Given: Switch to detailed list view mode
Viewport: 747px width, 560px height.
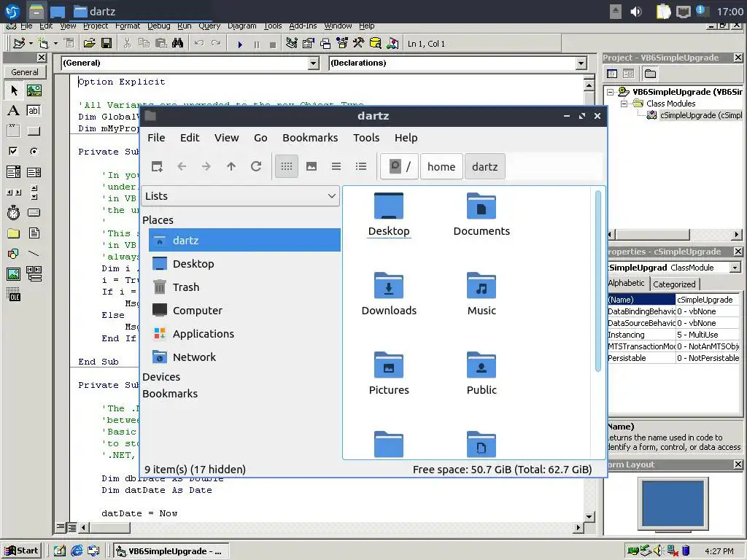Looking at the screenshot, I should (361, 166).
